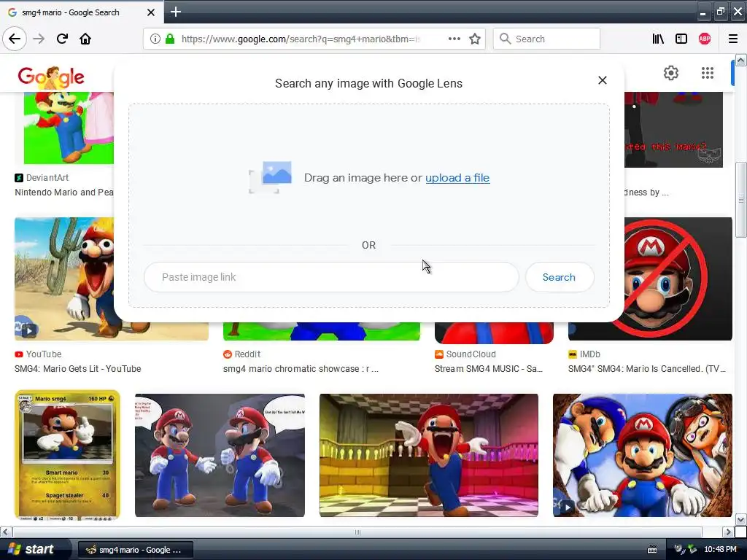Viewport: 747px width, 560px height.
Task: Open the browser home page
Action: click(x=85, y=39)
